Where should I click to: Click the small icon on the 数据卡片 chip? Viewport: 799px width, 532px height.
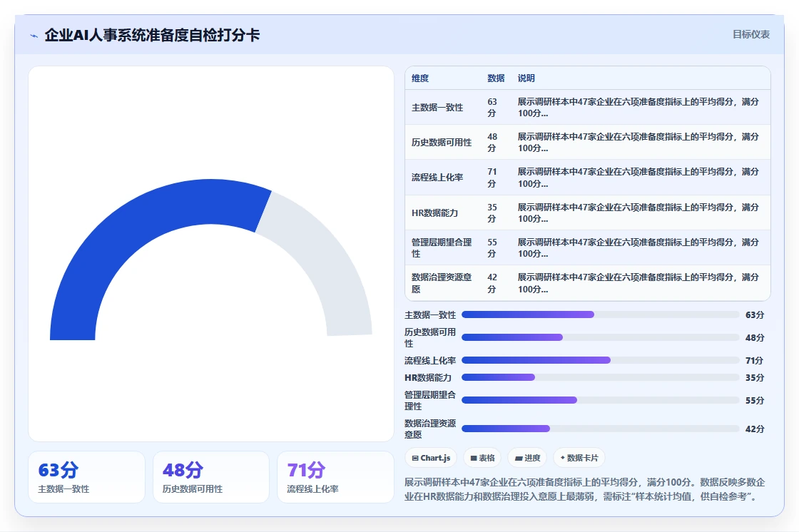pos(563,458)
